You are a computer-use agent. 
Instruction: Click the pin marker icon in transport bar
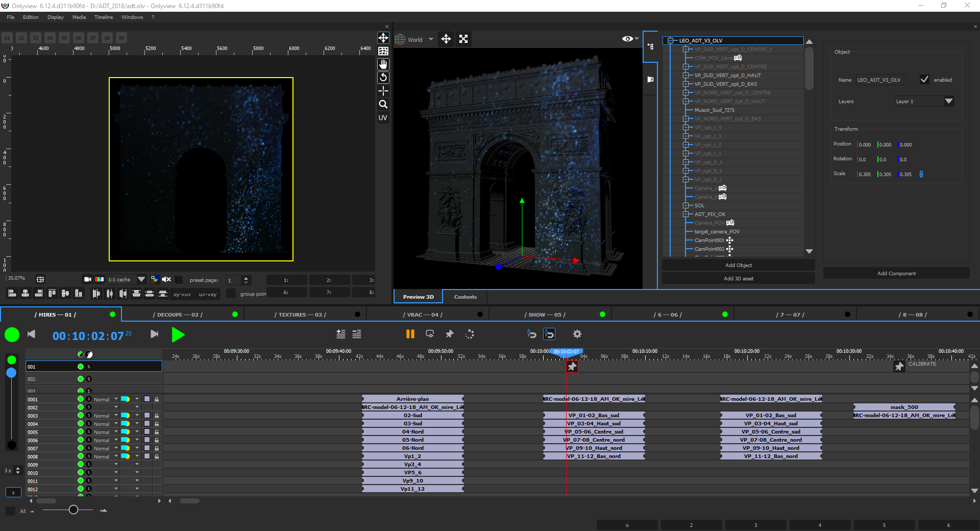(x=450, y=334)
